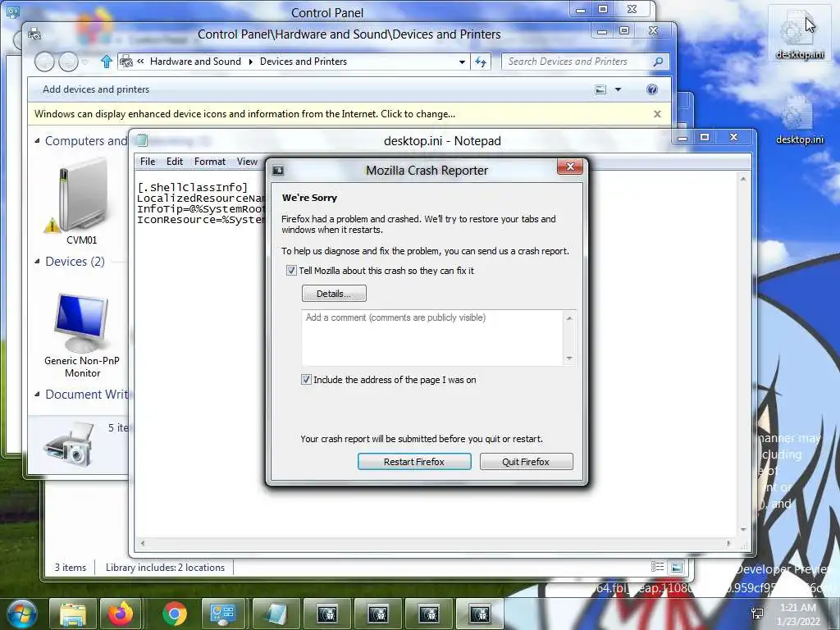Image resolution: width=840 pixels, height=630 pixels.
Task: Launch Google Chrome from the taskbar
Action: (x=174, y=614)
